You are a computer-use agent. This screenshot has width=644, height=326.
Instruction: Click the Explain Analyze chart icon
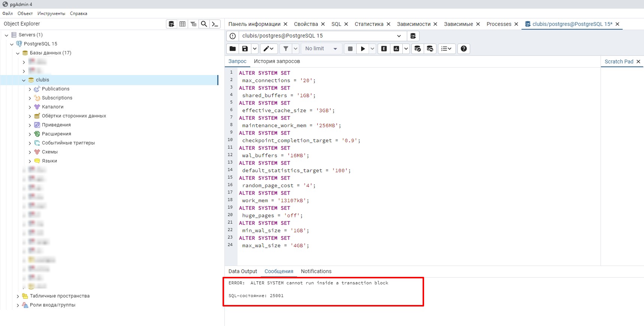point(396,49)
